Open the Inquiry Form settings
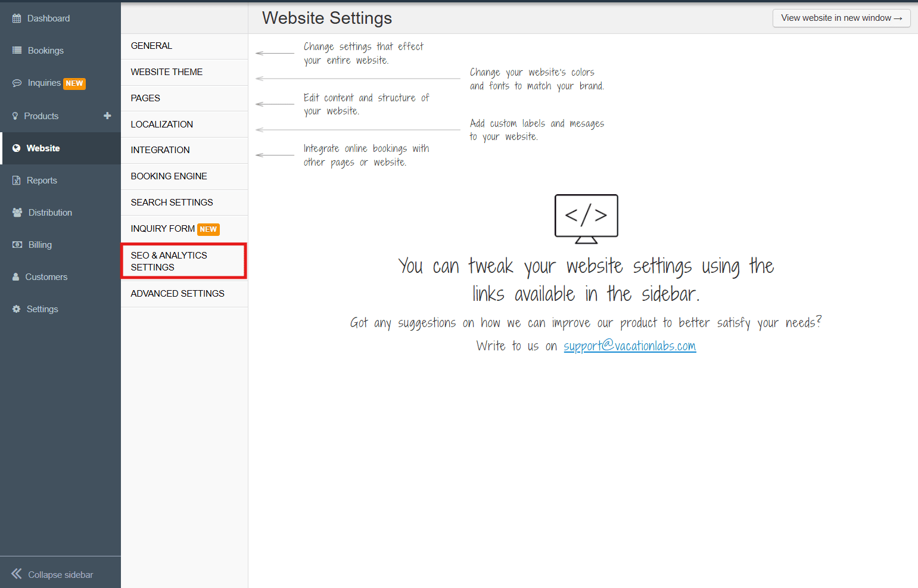918x588 pixels. (x=163, y=229)
